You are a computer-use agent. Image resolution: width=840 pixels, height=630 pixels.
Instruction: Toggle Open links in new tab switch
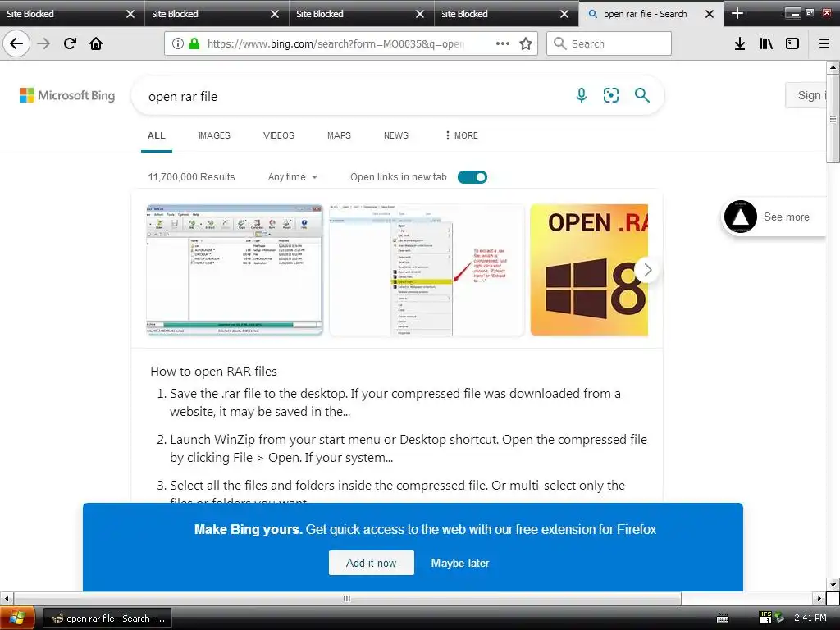472,177
